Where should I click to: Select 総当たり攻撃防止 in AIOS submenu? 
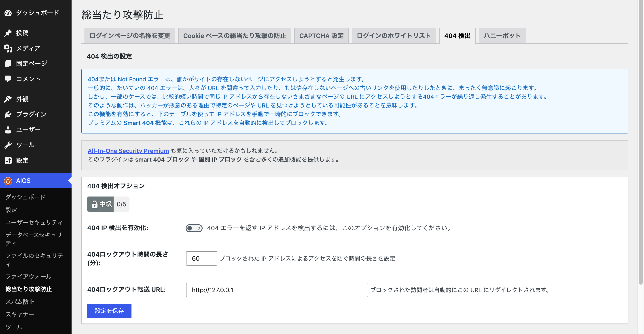[28, 289]
